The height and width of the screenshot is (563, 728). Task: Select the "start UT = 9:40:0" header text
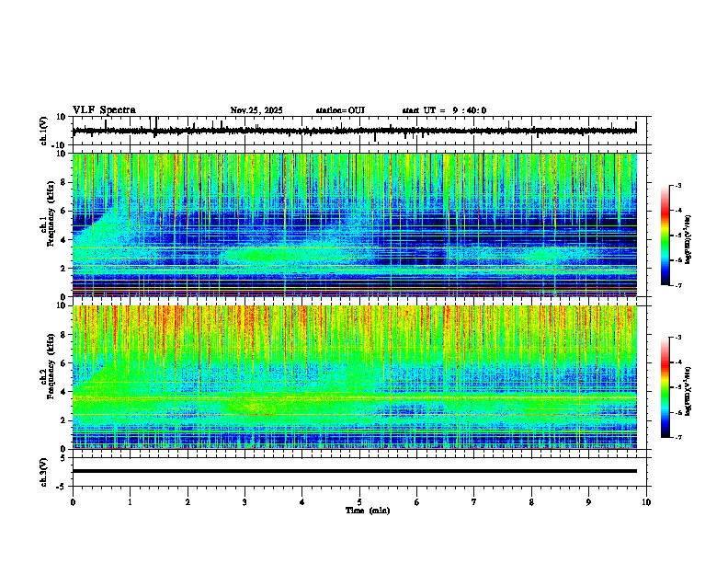pyautogui.click(x=444, y=110)
